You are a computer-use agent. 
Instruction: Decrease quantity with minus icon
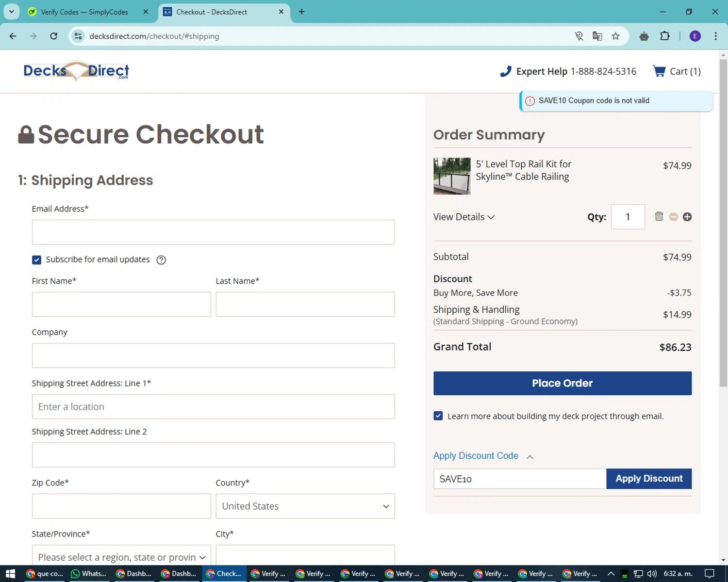point(673,217)
